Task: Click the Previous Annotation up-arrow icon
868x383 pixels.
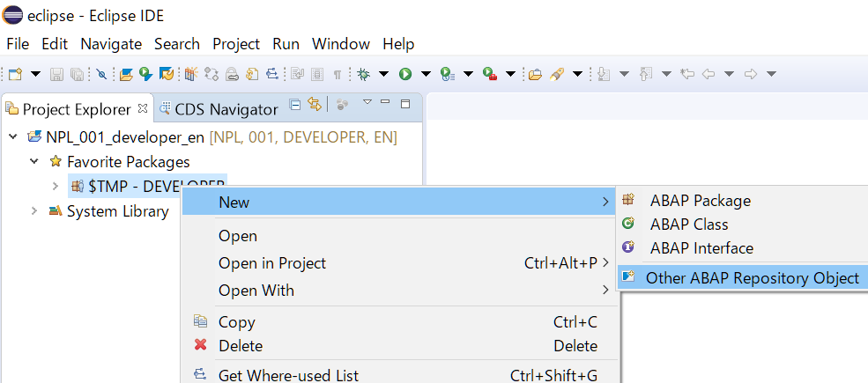Action: tap(645, 74)
